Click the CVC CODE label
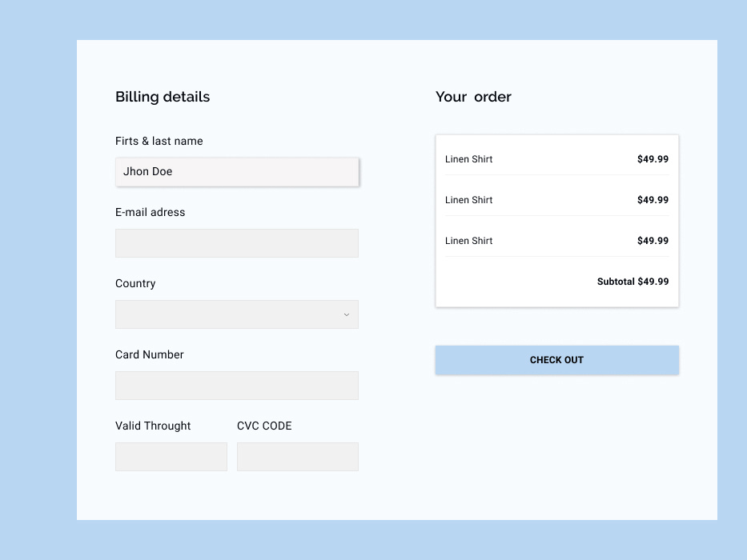The width and height of the screenshot is (747, 560). tap(264, 426)
